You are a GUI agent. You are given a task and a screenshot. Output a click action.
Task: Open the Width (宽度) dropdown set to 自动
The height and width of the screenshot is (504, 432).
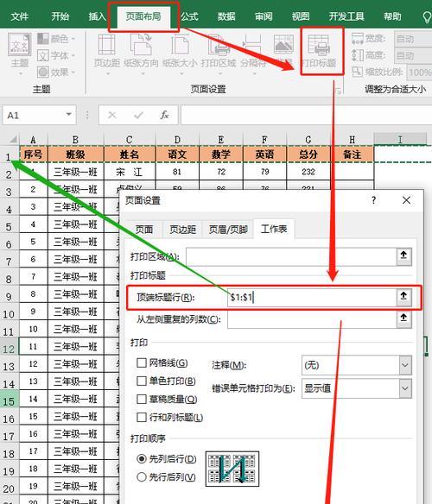click(x=413, y=39)
